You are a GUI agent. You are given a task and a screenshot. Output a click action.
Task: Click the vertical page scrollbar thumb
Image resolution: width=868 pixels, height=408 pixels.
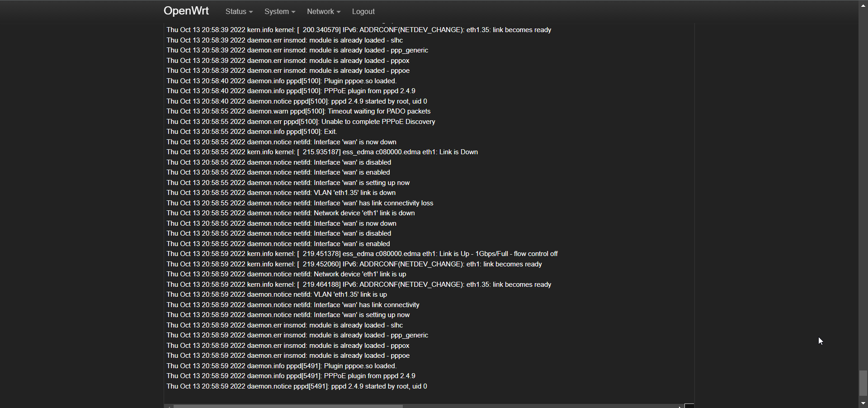pyautogui.click(x=863, y=384)
